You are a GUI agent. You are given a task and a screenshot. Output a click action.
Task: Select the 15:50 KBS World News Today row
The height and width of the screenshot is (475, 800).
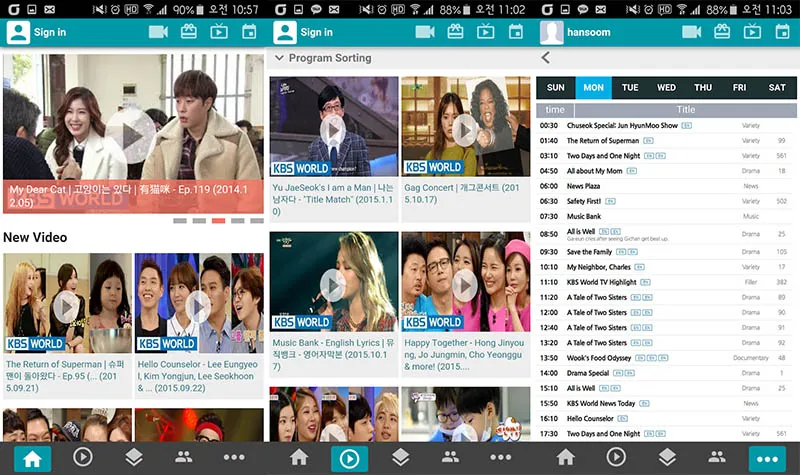[666, 403]
